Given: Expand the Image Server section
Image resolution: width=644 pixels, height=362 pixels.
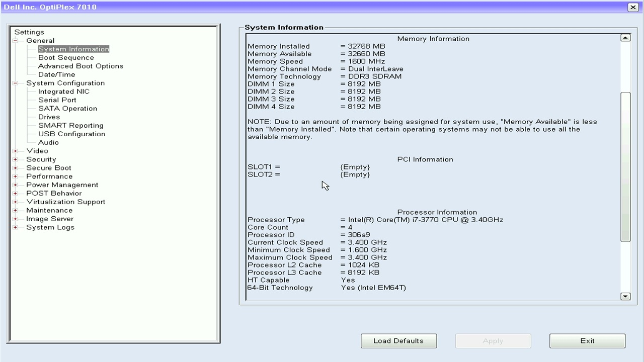Looking at the screenshot, I should pos(16,219).
